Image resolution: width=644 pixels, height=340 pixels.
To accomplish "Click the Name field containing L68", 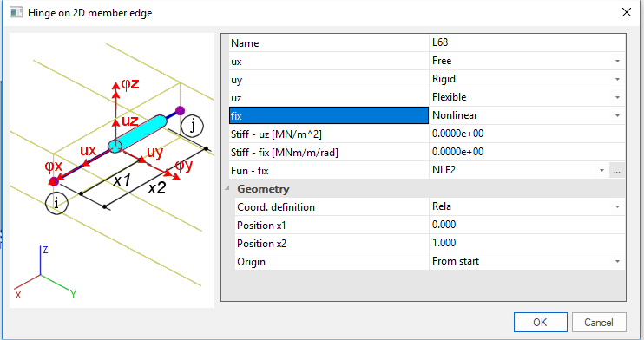I will pos(527,42).
